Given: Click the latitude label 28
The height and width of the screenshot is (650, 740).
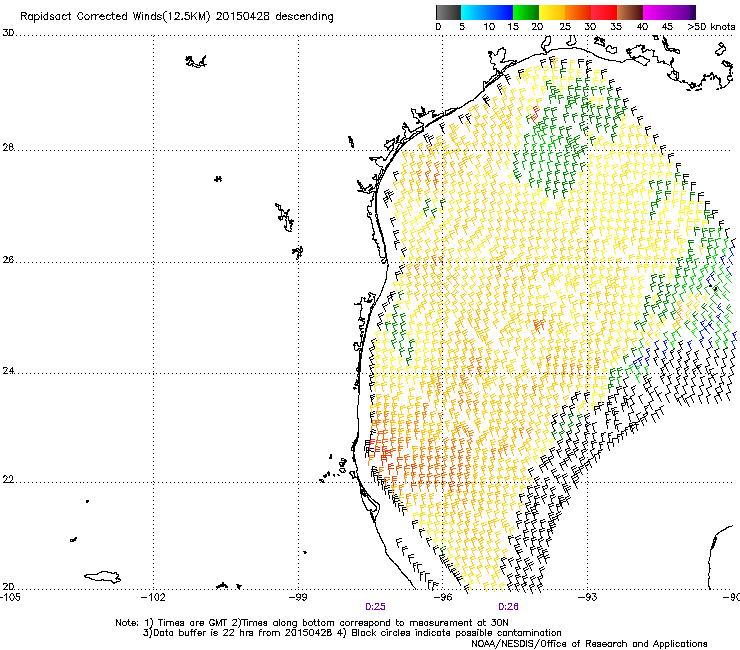Looking at the screenshot, I should 8,148.
